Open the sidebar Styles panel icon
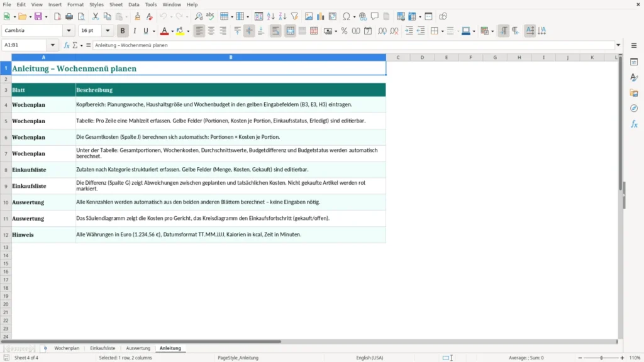The width and height of the screenshot is (644, 362). 634,77
